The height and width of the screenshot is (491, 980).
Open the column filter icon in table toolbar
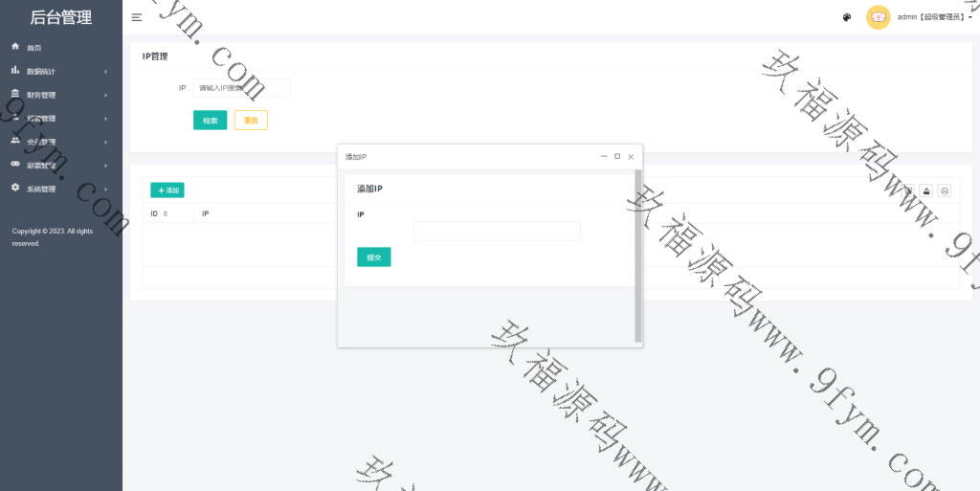pyautogui.click(x=908, y=190)
